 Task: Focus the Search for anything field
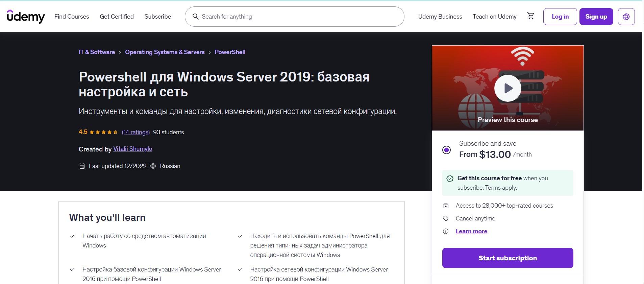294,17
